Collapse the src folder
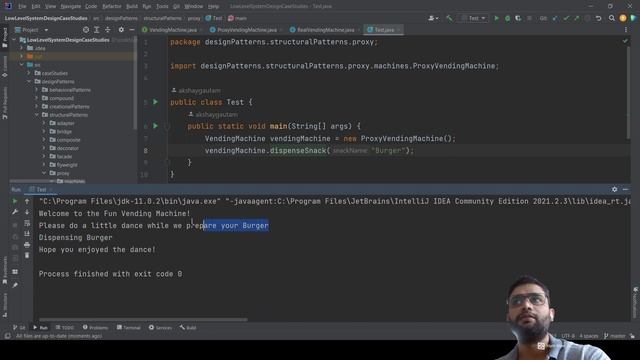Image resolution: width=640 pixels, height=360 pixels. point(22,64)
